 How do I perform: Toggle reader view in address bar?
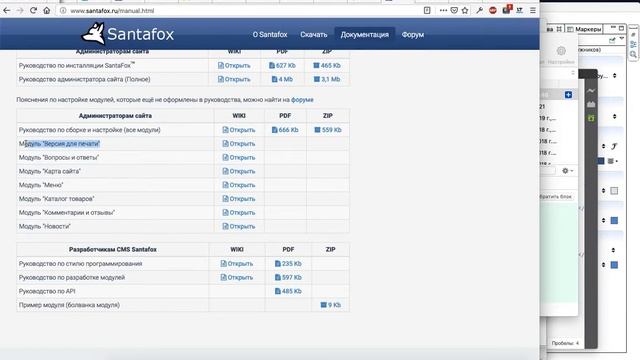[x=427, y=11]
